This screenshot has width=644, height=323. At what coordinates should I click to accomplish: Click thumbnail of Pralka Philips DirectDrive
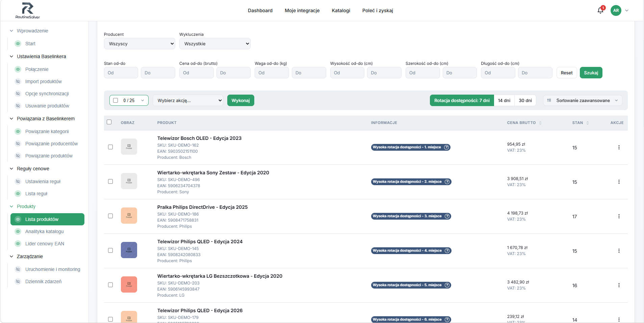click(x=129, y=216)
